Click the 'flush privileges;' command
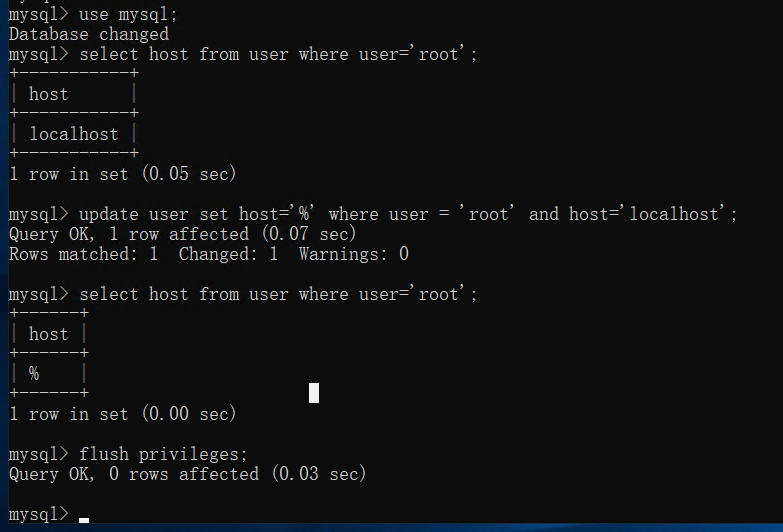 pyautogui.click(x=163, y=454)
